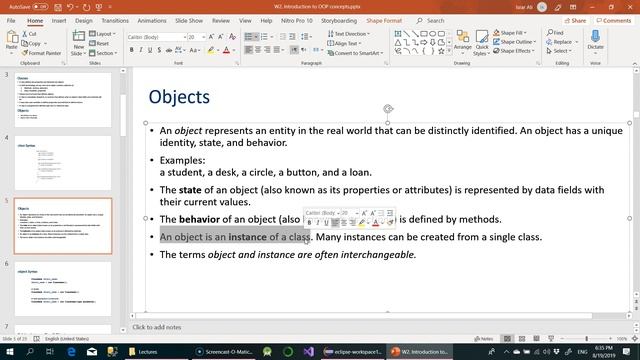640x360 pixels.
Task: Open Shape Effects menu
Action: coord(513,51)
